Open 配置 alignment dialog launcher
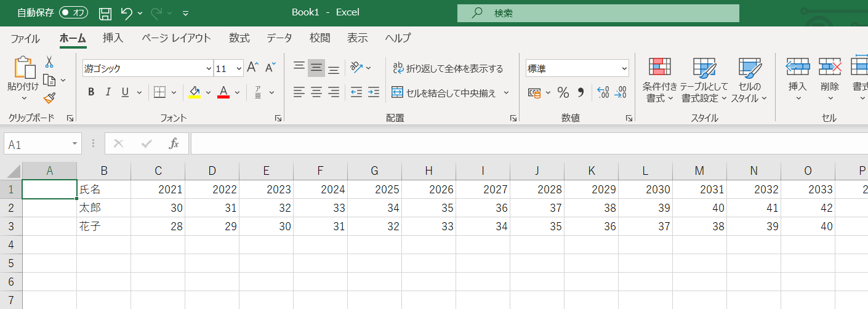Screen dimensions: 868x309 (x=513, y=118)
